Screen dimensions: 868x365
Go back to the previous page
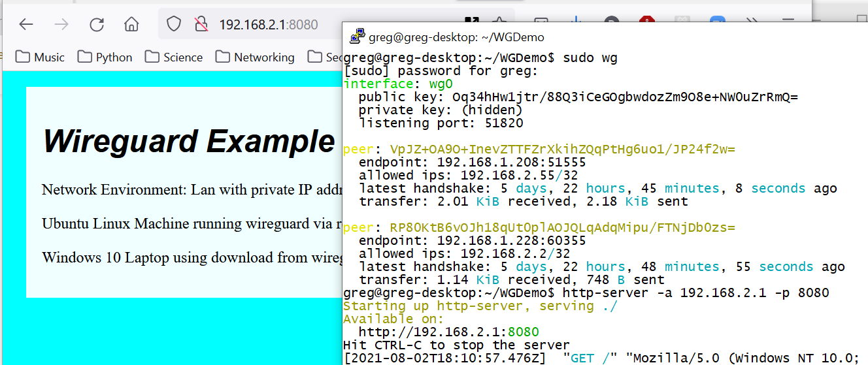point(26,25)
